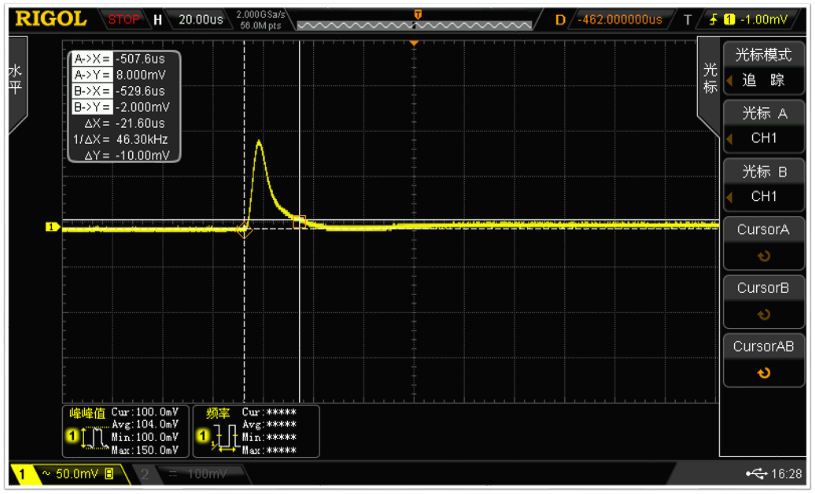Click the H 20.00us timebase readout
Screen dimensions: 815x494
189,19
